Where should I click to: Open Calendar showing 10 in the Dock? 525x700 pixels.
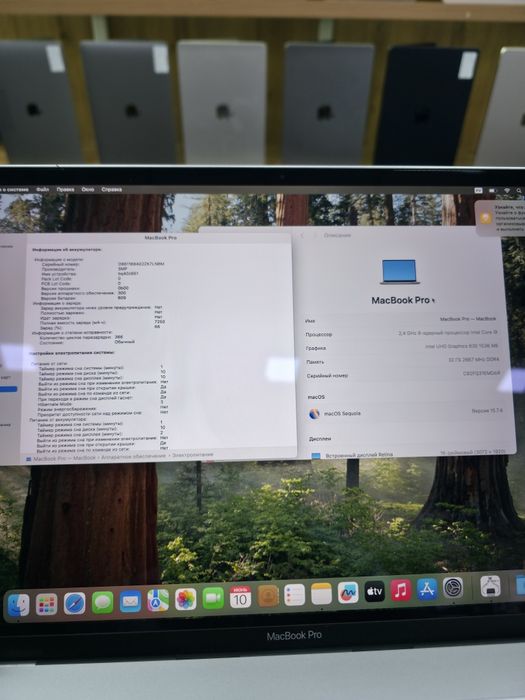point(241,597)
